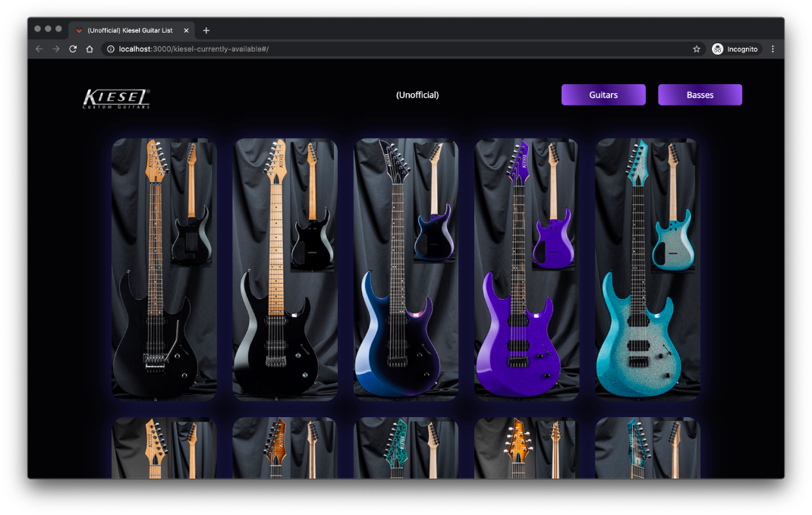The width and height of the screenshot is (812, 515).
Task: Reload the Kiesel guitar list page
Action: (72, 49)
